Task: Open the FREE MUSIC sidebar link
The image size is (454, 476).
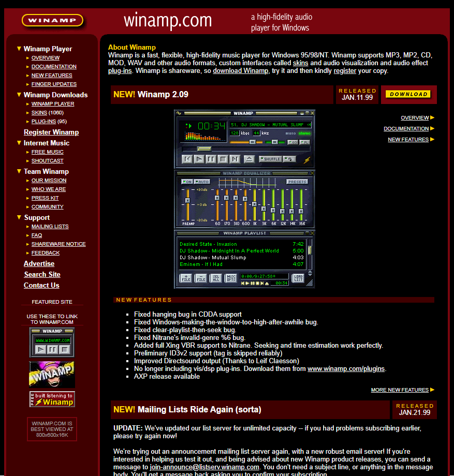Action: pyautogui.click(x=48, y=152)
